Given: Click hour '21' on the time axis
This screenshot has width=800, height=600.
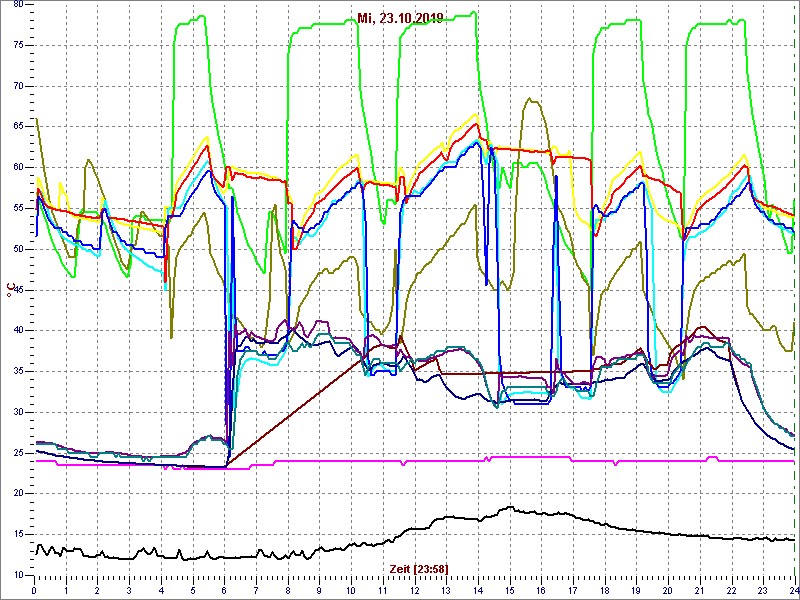Looking at the screenshot, I should [x=699, y=591].
